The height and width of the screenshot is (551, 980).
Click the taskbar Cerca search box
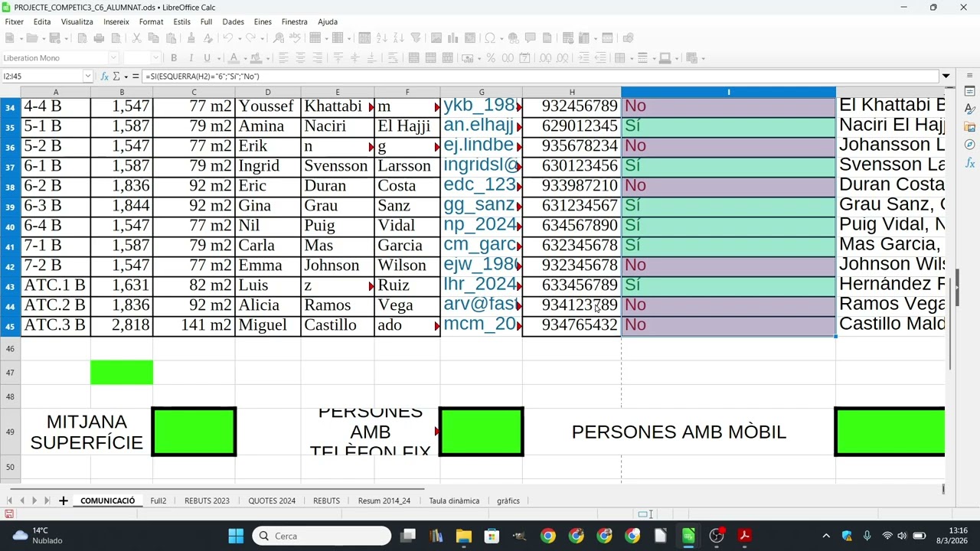322,536
